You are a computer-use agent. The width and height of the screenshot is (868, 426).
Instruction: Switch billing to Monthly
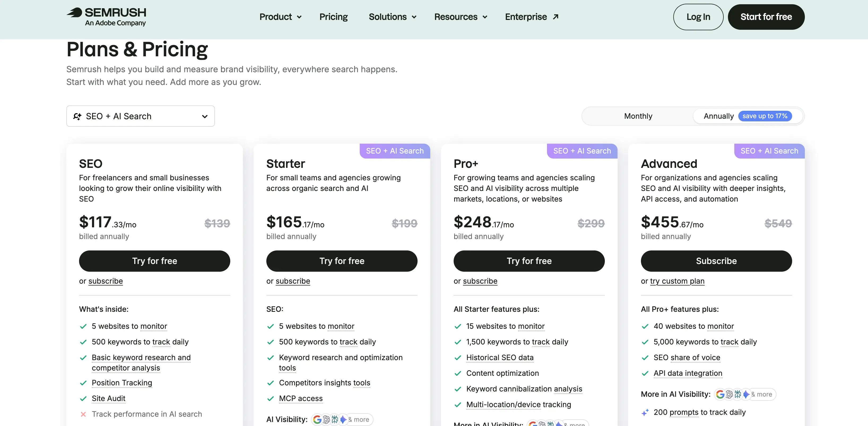point(638,116)
